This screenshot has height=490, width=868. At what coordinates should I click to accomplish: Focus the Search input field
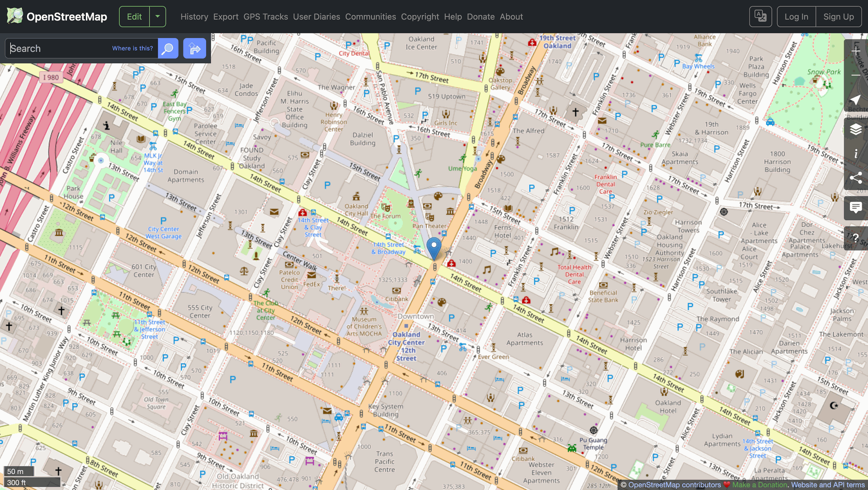(x=81, y=48)
